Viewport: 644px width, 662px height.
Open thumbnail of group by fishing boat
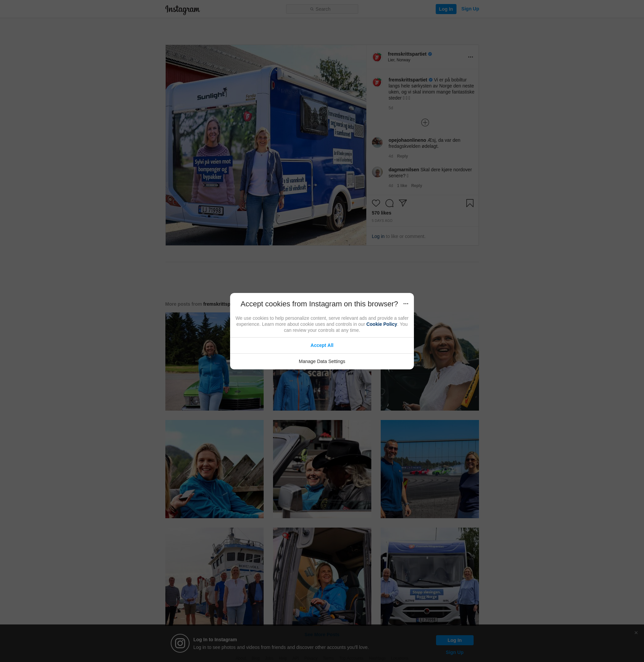click(214, 577)
